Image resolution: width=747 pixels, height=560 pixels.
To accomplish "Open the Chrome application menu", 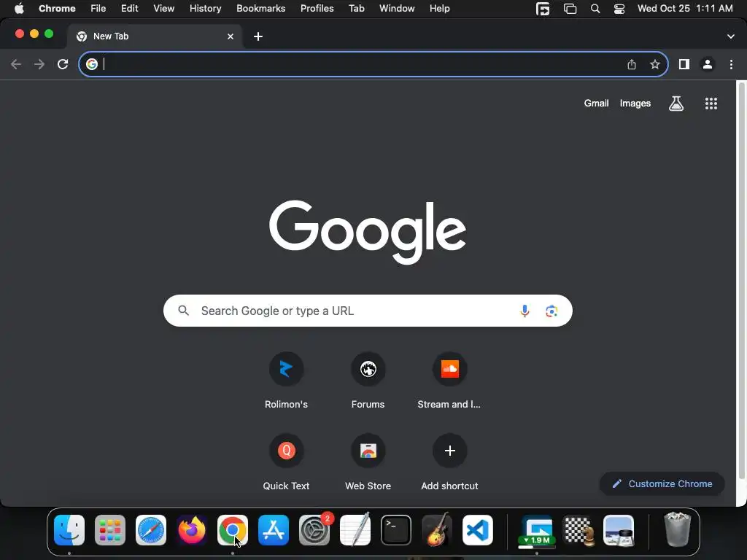I will [x=57, y=9].
